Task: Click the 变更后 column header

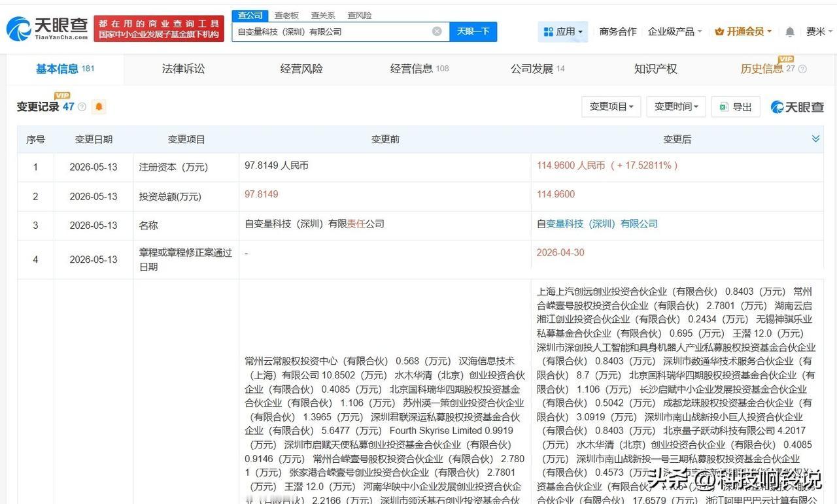Action: [x=677, y=139]
